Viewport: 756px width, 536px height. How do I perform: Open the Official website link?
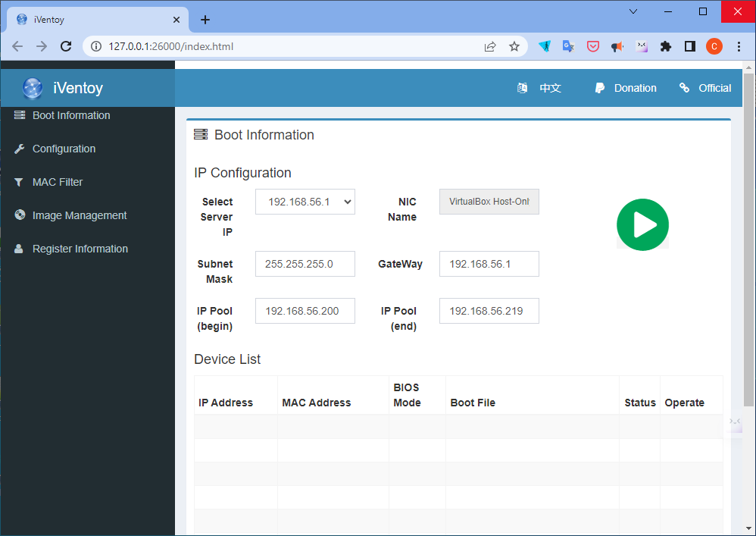click(x=714, y=88)
